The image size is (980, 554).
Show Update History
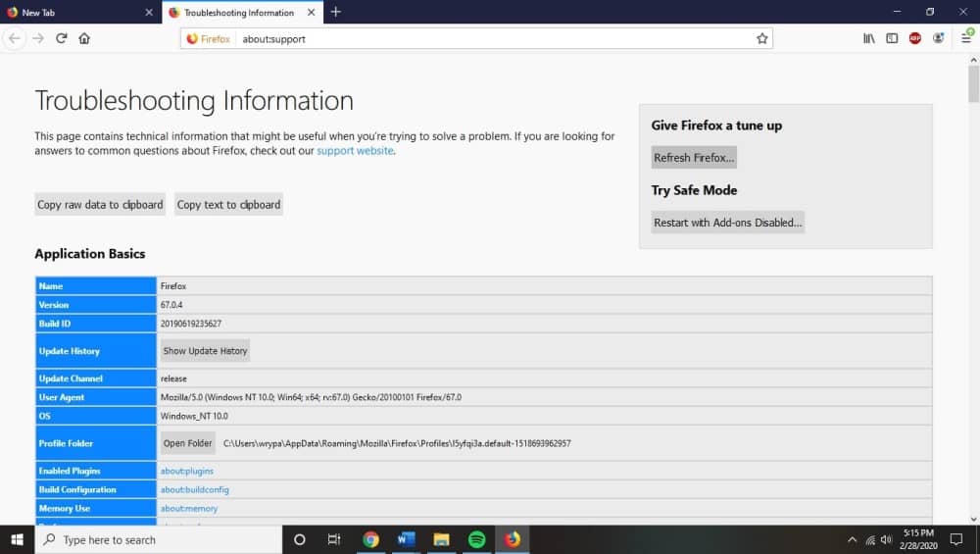point(205,351)
